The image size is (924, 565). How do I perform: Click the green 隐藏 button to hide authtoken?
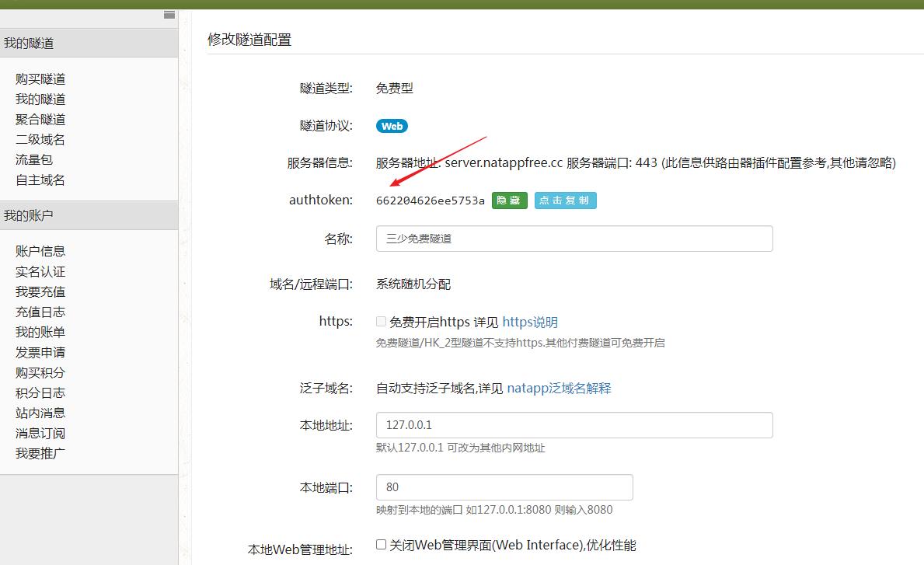pos(509,200)
